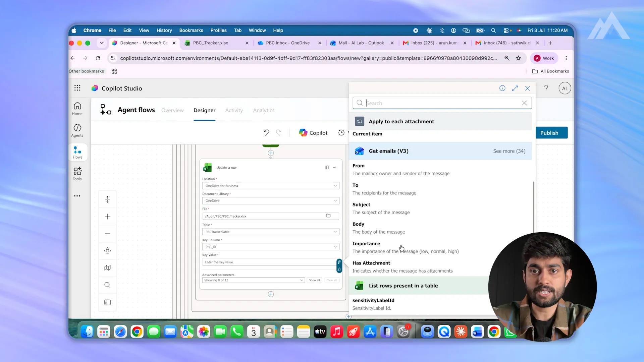Open the Work profile button in Chrome

(x=544, y=58)
